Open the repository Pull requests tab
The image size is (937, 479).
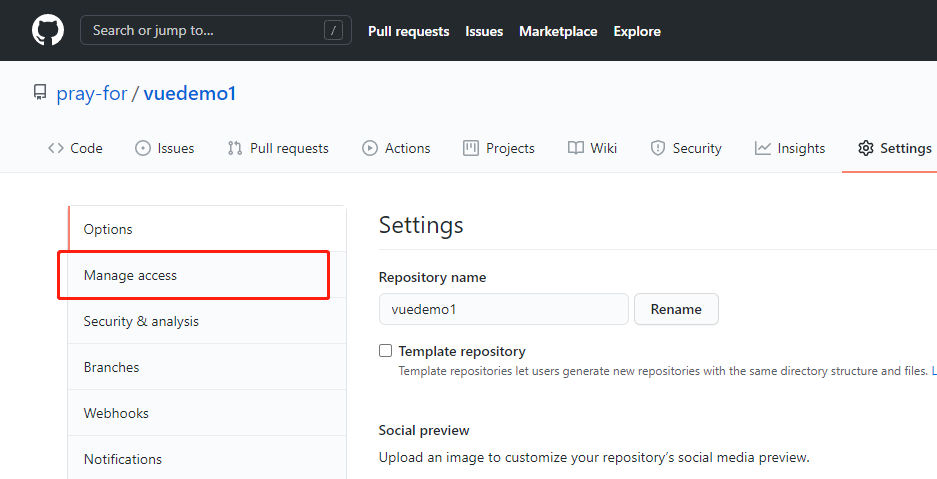pyautogui.click(x=289, y=148)
